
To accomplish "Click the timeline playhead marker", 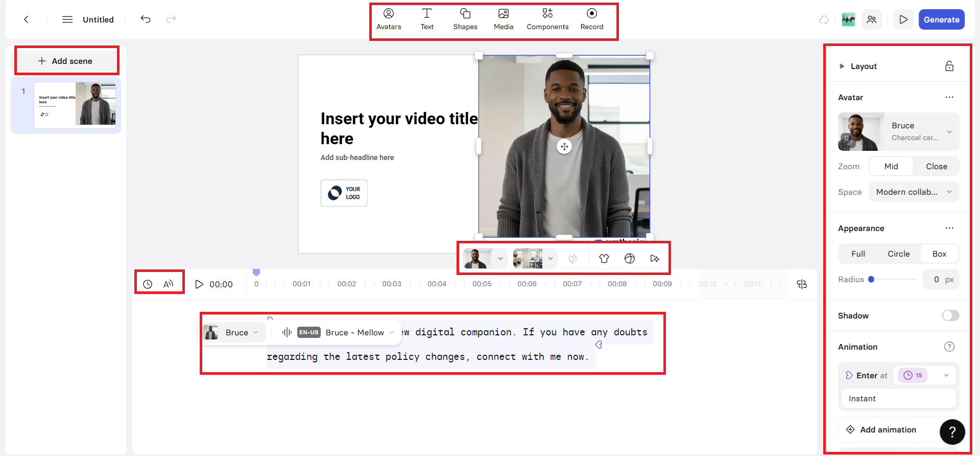I will pyautogui.click(x=256, y=272).
